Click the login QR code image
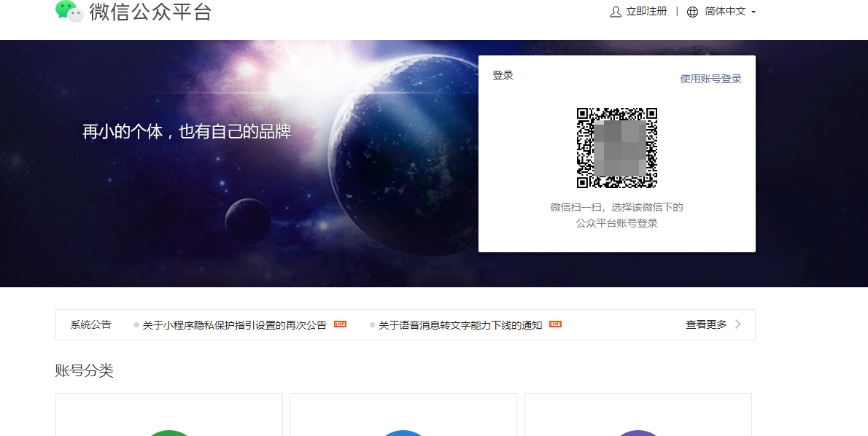This screenshot has height=436, width=868. [x=616, y=148]
